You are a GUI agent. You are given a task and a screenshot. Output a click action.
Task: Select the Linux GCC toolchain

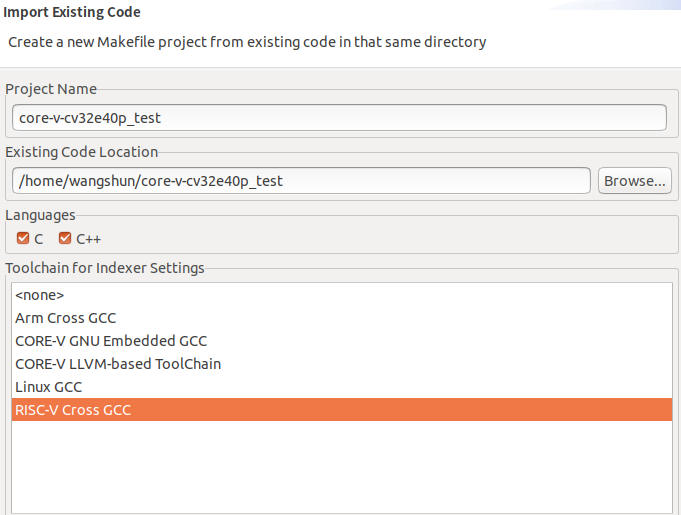tap(49, 387)
